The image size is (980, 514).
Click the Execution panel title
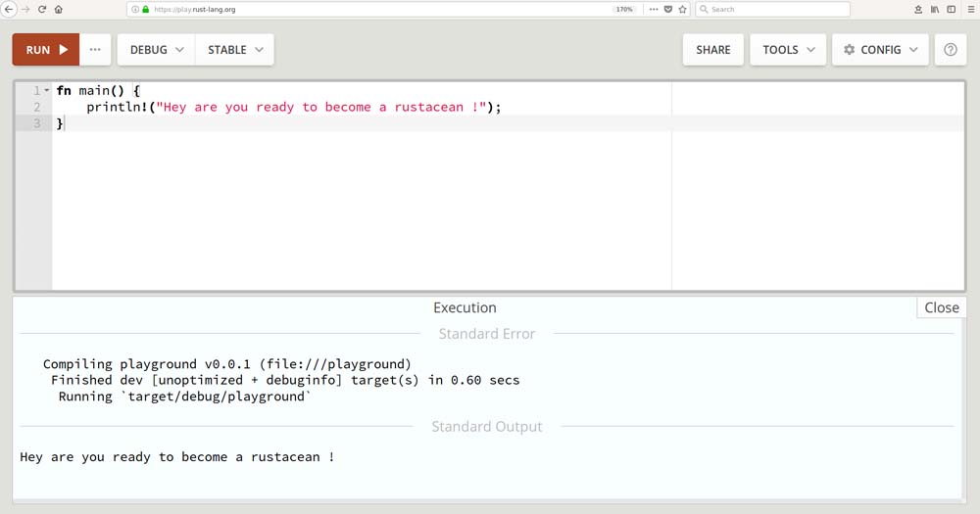click(x=465, y=307)
